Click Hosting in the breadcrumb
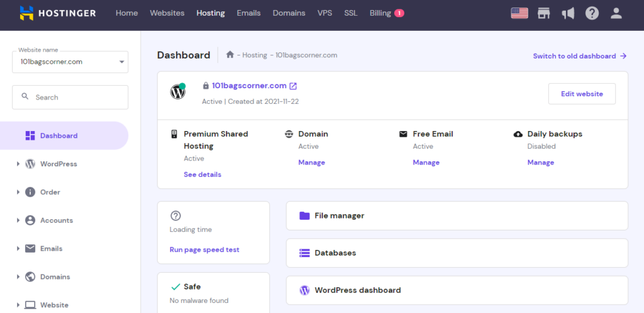Screen dimensions: 644x313 255,55
